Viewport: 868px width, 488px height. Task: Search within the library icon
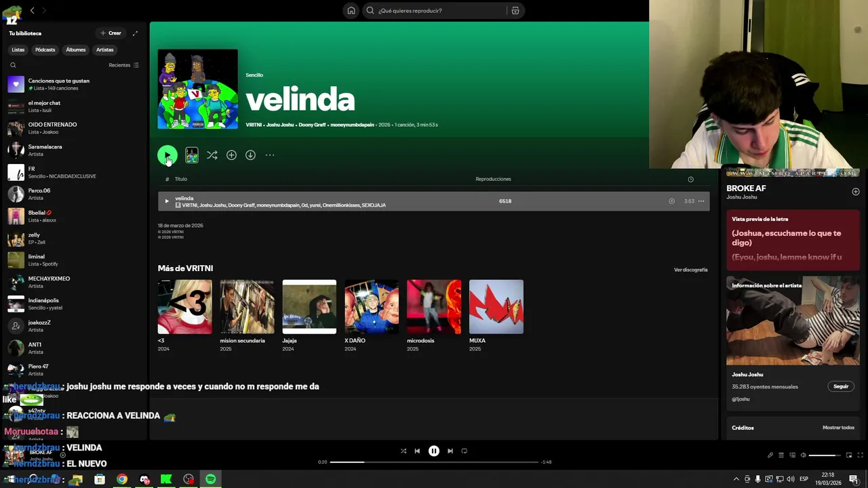coord(13,65)
